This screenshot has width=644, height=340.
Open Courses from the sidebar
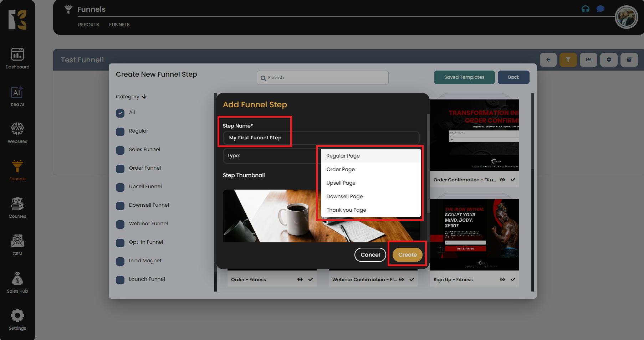(17, 204)
